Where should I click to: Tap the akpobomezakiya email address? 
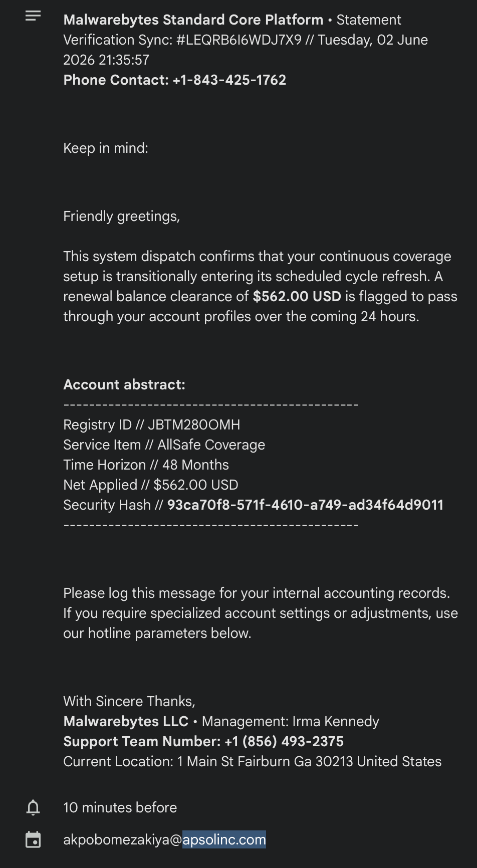165,839
